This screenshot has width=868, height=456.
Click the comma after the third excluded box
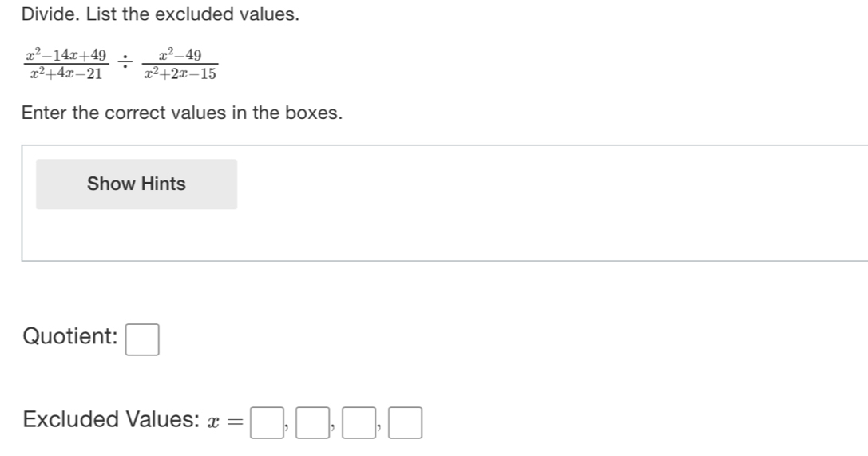(379, 428)
